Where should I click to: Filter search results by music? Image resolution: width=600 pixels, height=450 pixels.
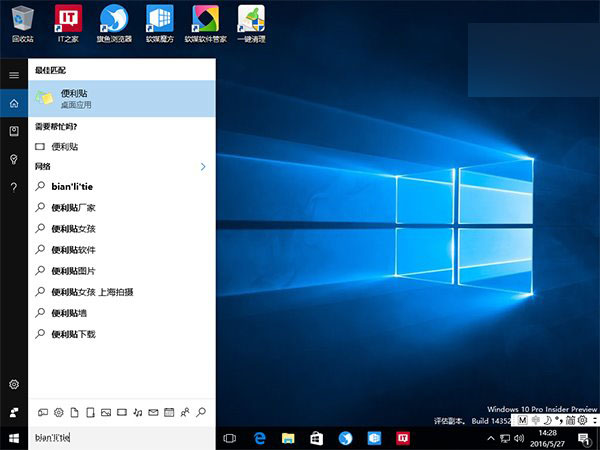tap(138, 412)
